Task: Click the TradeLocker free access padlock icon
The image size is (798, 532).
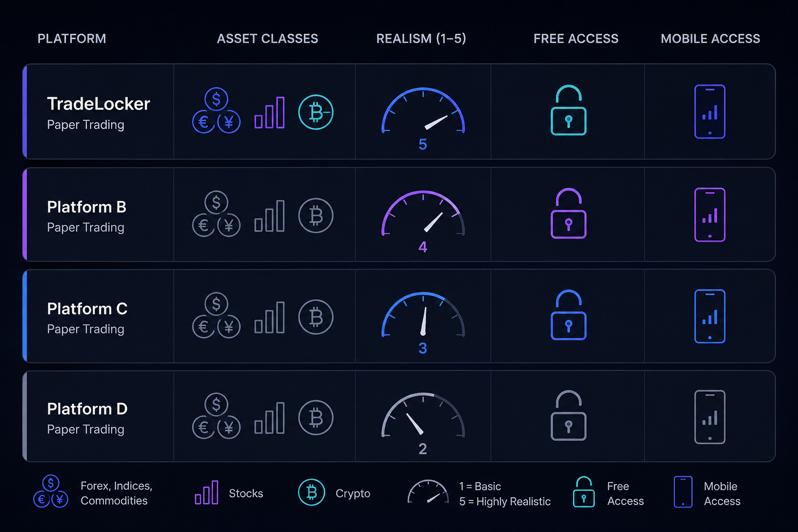Action: click(568, 110)
